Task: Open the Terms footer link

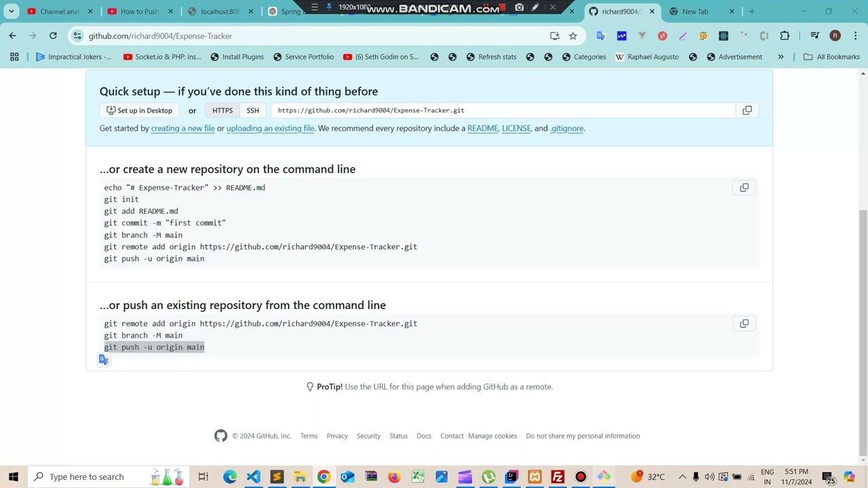Action: tap(309, 436)
